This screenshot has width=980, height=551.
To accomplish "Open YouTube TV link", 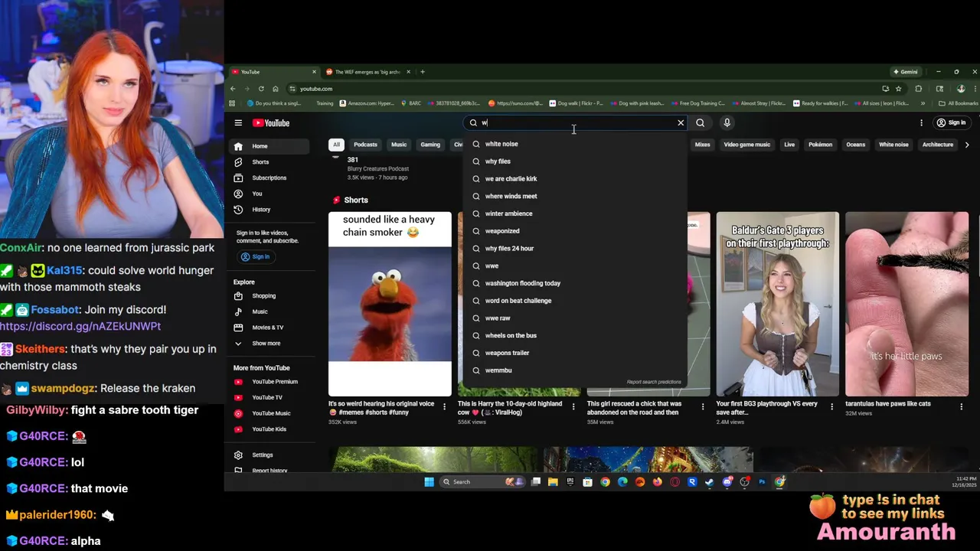I will 268,397.
